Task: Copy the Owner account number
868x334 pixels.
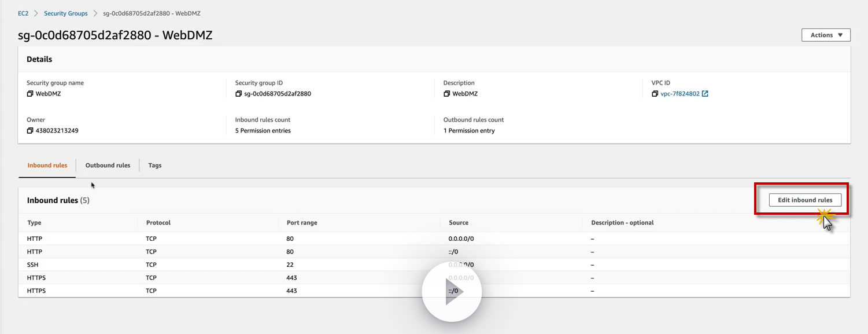Action: click(30, 131)
